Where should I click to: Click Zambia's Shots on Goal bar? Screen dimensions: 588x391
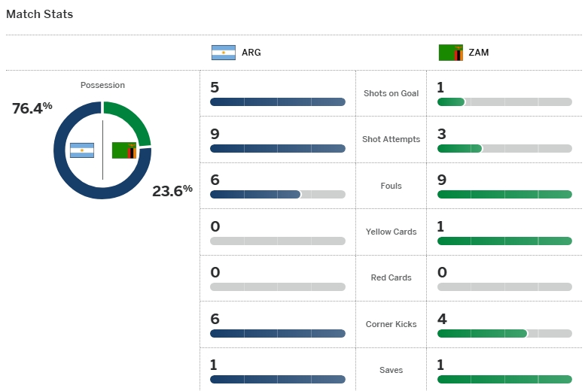pos(504,102)
